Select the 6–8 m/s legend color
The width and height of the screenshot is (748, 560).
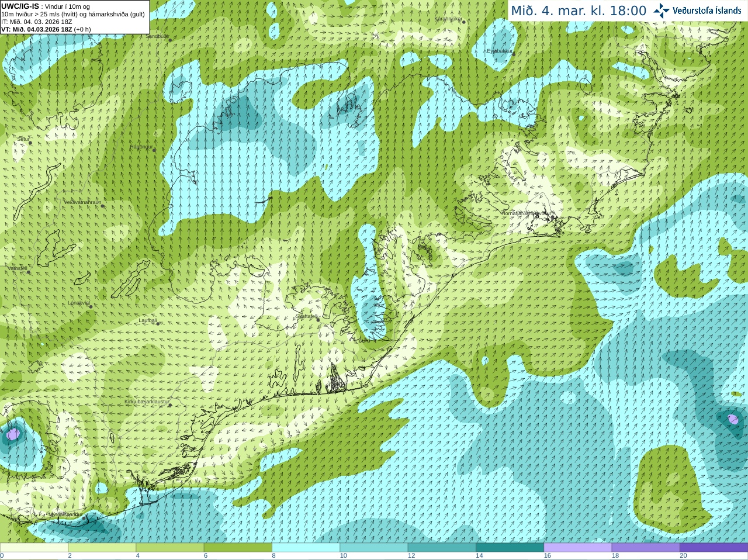click(238, 548)
